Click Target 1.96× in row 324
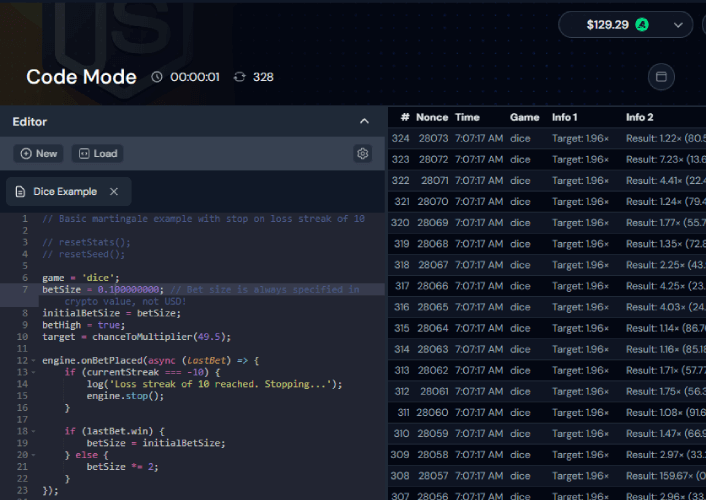This screenshot has width=706, height=500. [580, 138]
